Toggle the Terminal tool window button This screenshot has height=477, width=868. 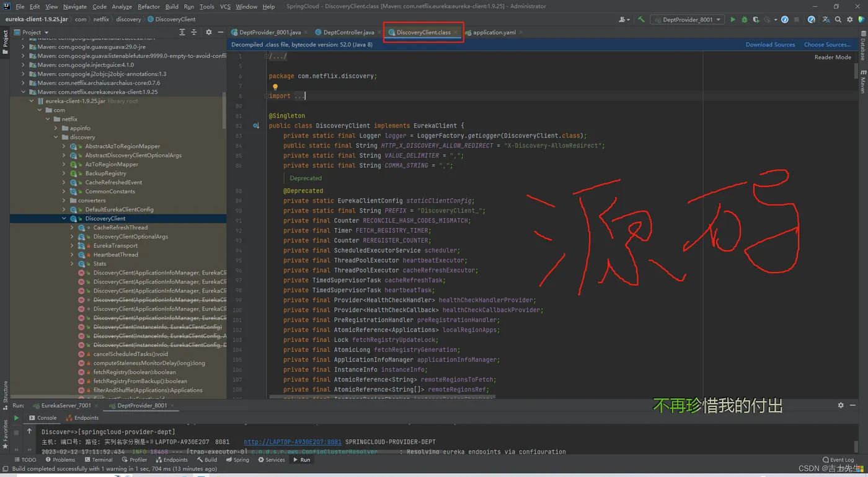[98, 460]
